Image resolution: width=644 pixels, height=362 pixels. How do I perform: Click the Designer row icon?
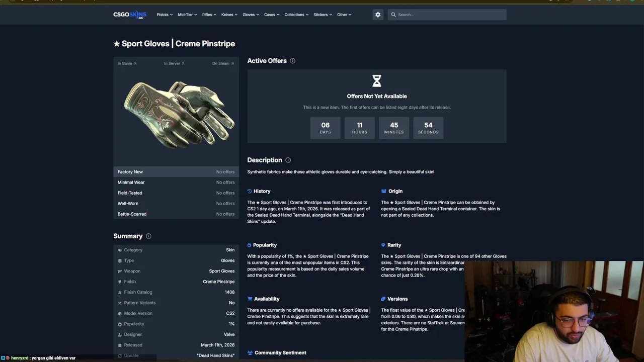point(120,334)
